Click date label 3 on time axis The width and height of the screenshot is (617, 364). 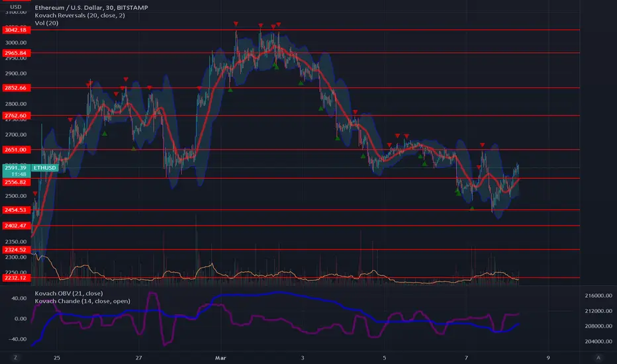point(303,358)
